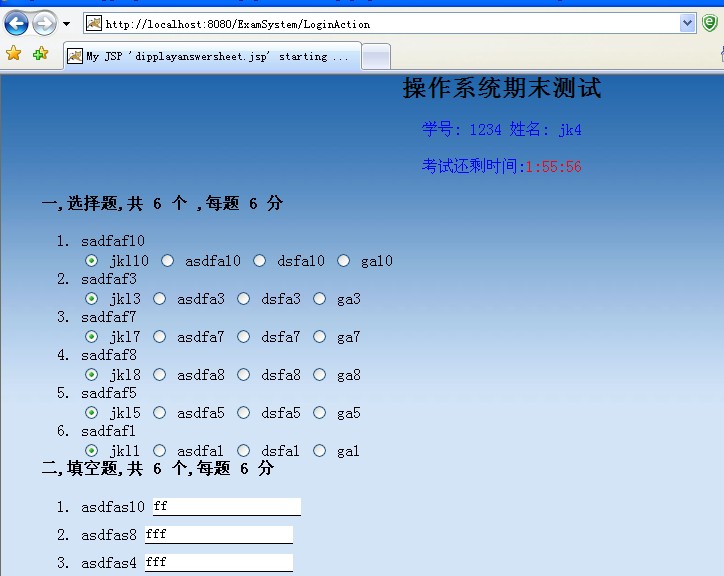Click the student info '学号: 1234 姓名: jk4'

(x=501, y=129)
